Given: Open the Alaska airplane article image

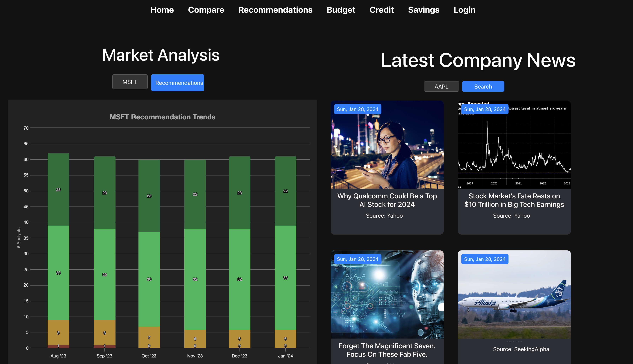Looking at the screenshot, I should coord(514,298).
